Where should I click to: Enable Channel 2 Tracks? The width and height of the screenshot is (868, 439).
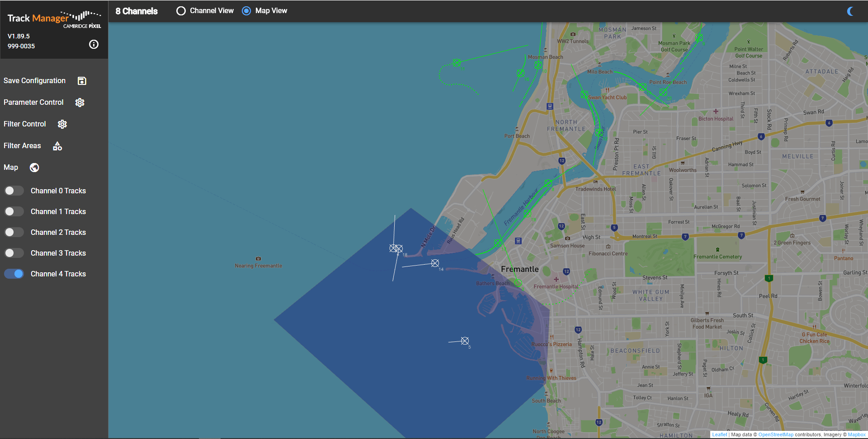point(14,232)
